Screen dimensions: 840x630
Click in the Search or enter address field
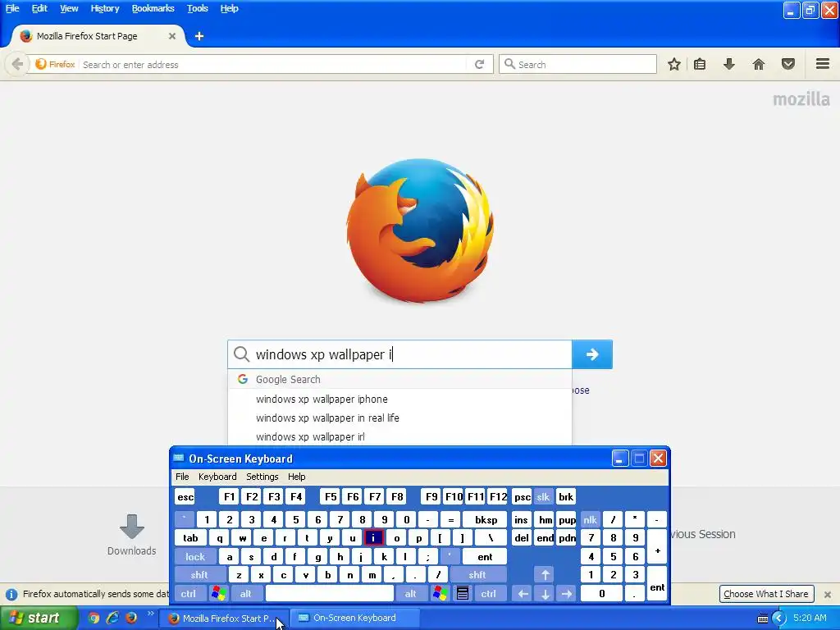point(273,64)
